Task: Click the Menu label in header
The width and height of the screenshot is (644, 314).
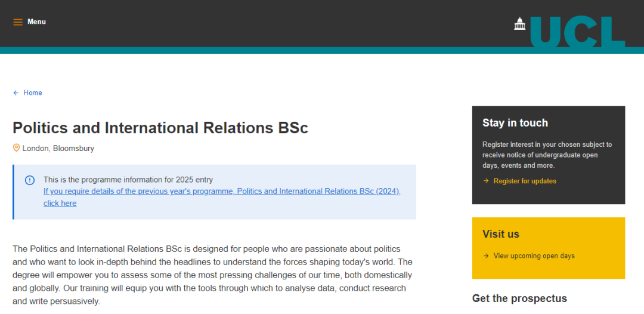Action: (x=36, y=22)
